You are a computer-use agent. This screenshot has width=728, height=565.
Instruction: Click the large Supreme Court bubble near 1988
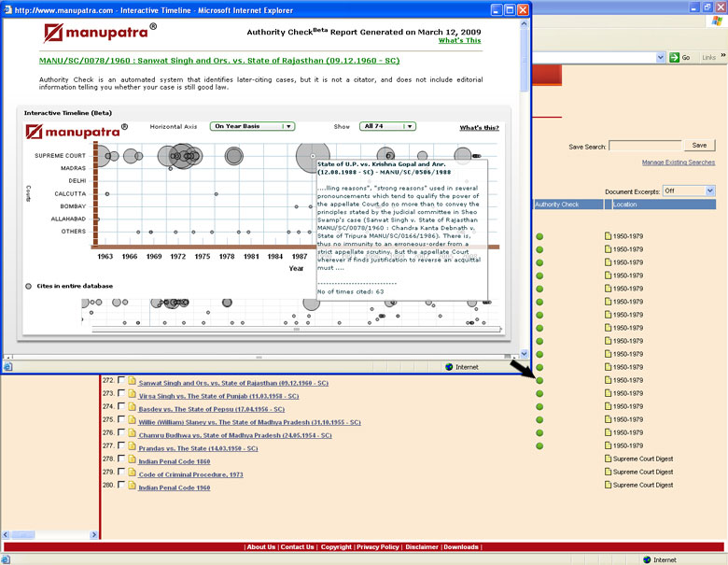[313, 157]
